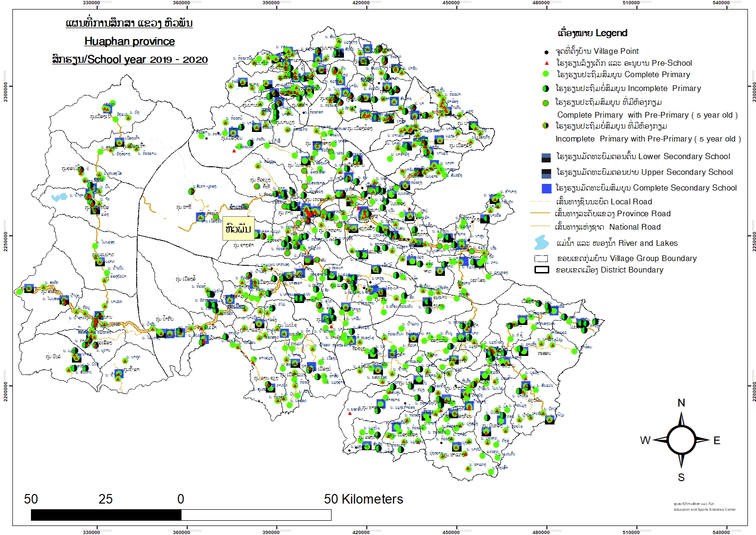
Task: Select the District Boundary legend rectangle
Action: 542,270
